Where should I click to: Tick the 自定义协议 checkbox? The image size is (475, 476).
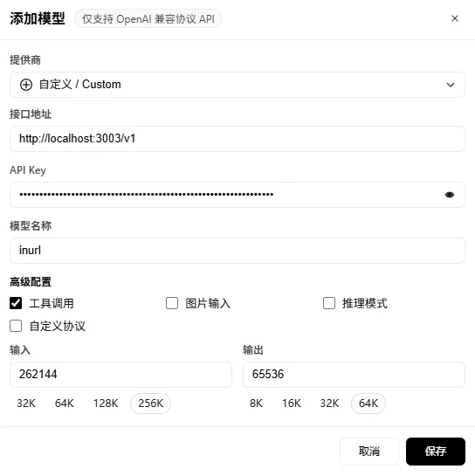[x=16, y=326]
